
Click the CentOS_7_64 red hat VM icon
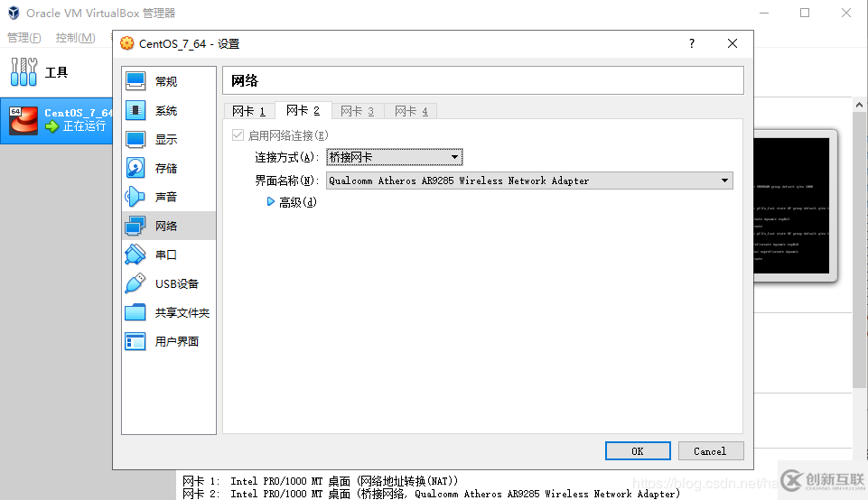point(23,120)
